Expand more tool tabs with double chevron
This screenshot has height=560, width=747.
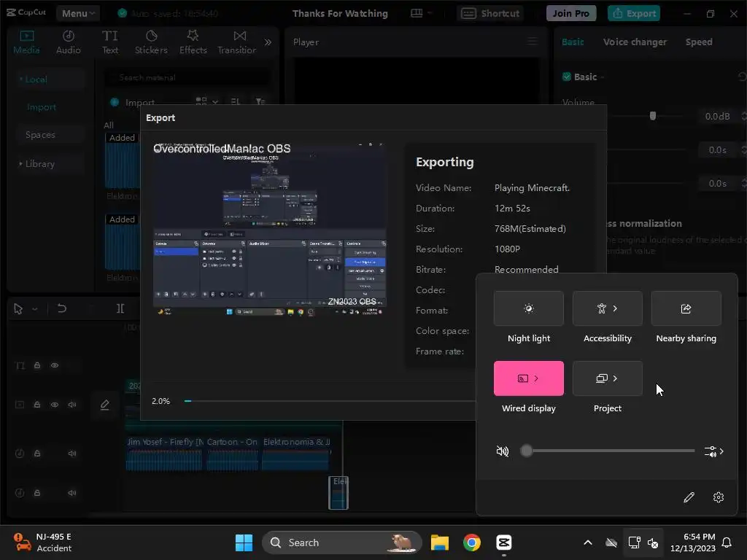[268, 42]
